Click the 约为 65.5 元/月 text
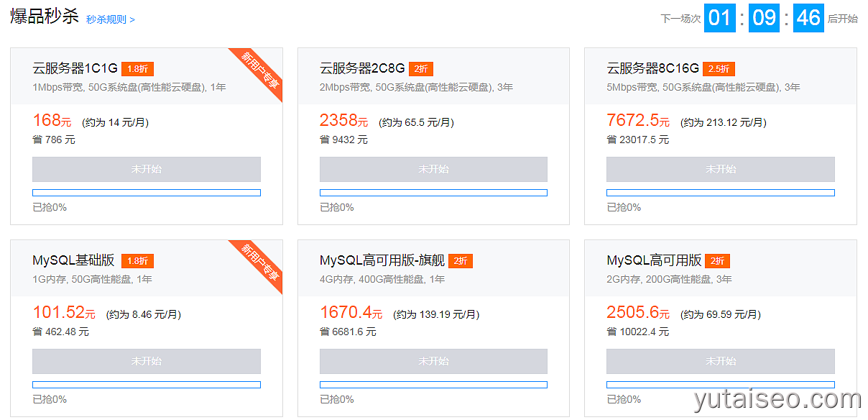This screenshot has width=868, height=420. (x=416, y=122)
